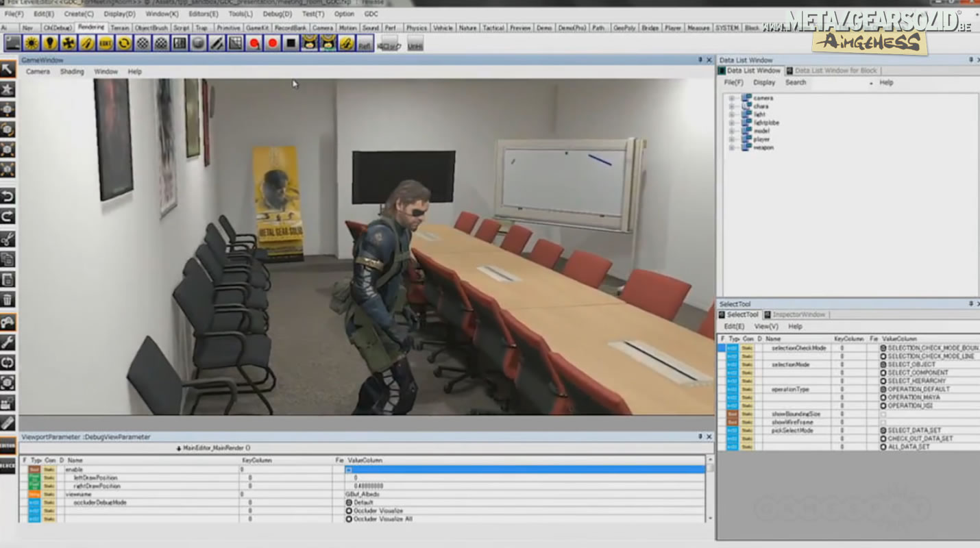Screen dimensions: 980x548
Task: Click the undo arrow in left sidebar
Action: 8,197
